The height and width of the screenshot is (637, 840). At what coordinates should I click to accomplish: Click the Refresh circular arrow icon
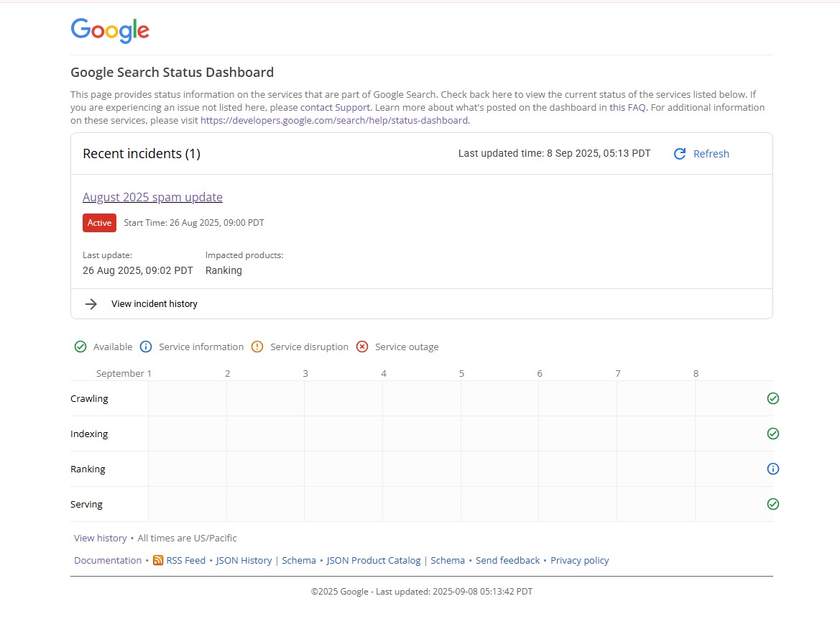tap(679, 154)
